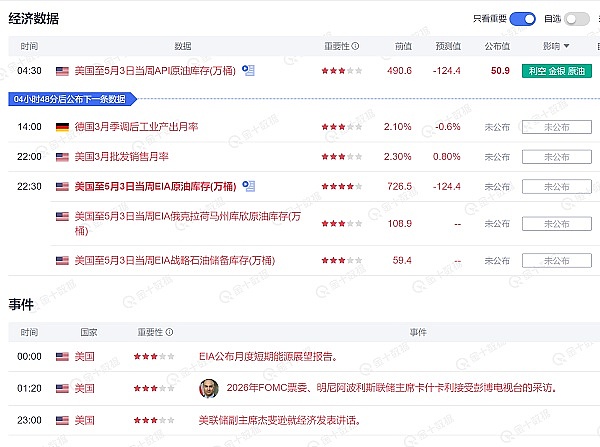This screenshot has height=447, width=600.
Task: Toggle the 只看重要 switch off
Action: (522, 19)
